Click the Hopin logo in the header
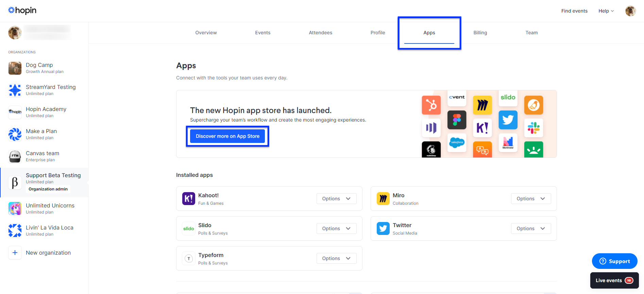 click(x=22, y=11)
